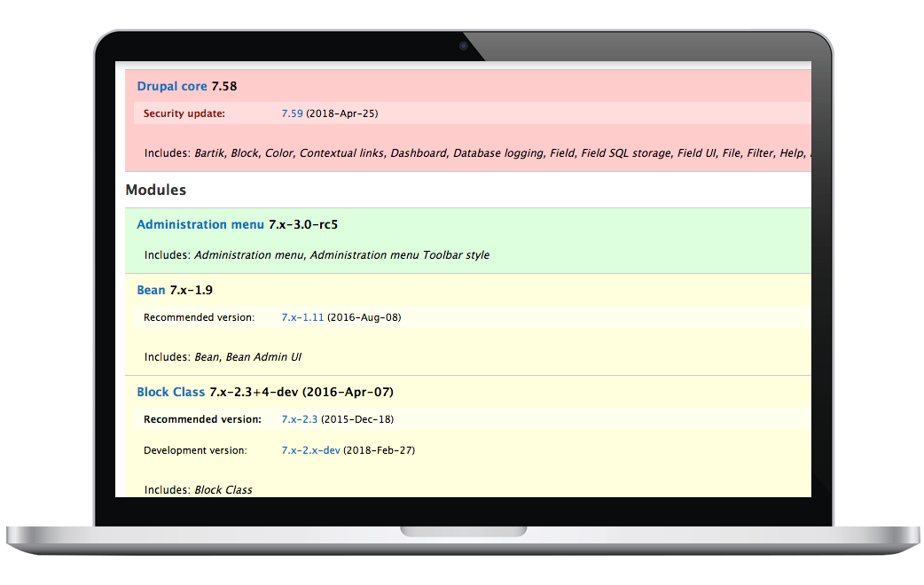Select the Administration menu version 7.x-3.0-rc5
This screenshot has height=585, width=924.
(x=303, y=224)
